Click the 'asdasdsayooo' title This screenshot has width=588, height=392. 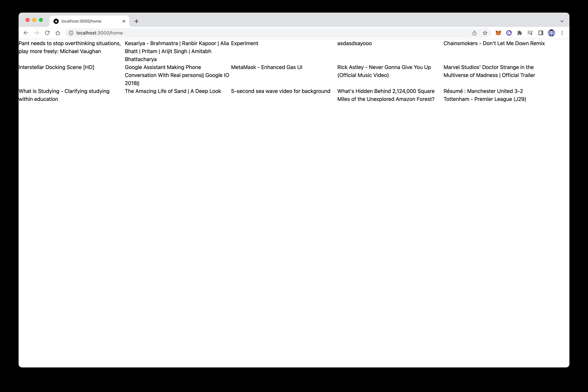coord(354,43)
